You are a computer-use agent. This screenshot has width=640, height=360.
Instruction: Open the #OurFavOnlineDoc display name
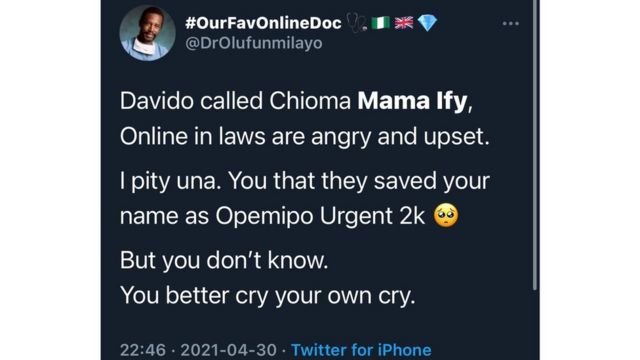[x=263, y=23]
